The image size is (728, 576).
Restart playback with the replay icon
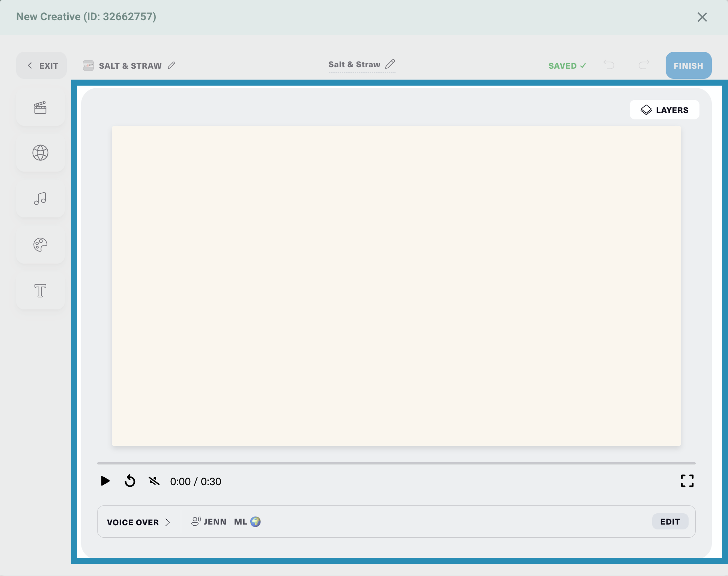click(x=130, y=481)
